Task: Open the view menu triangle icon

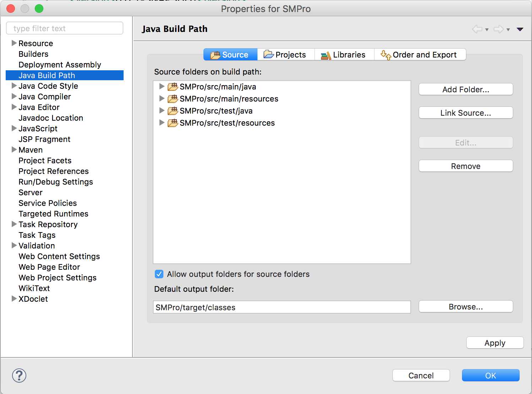Action: coord(520,29)
